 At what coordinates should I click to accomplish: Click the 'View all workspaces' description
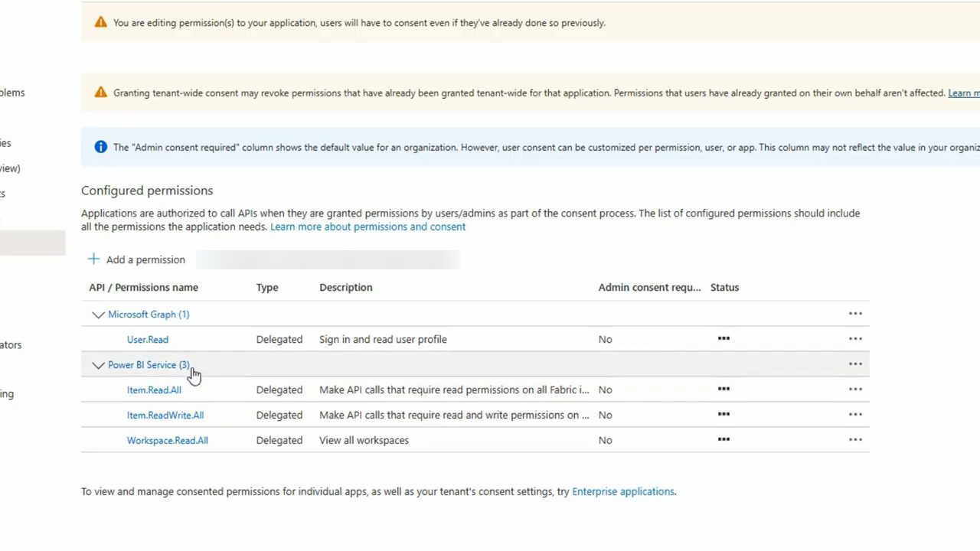click(x=364, y=440)
